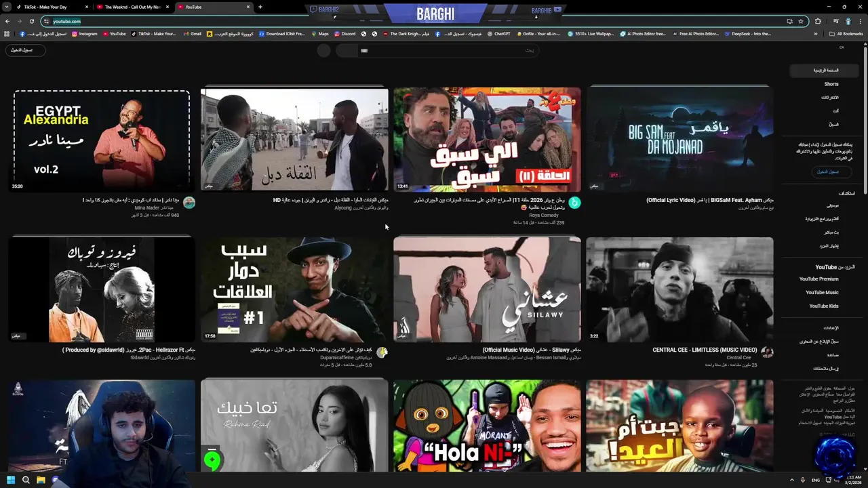Screen dimensions: 868x488
Task: Open the Download IObit bookmark
Action: pyautogui.click(x=281, y=33)
